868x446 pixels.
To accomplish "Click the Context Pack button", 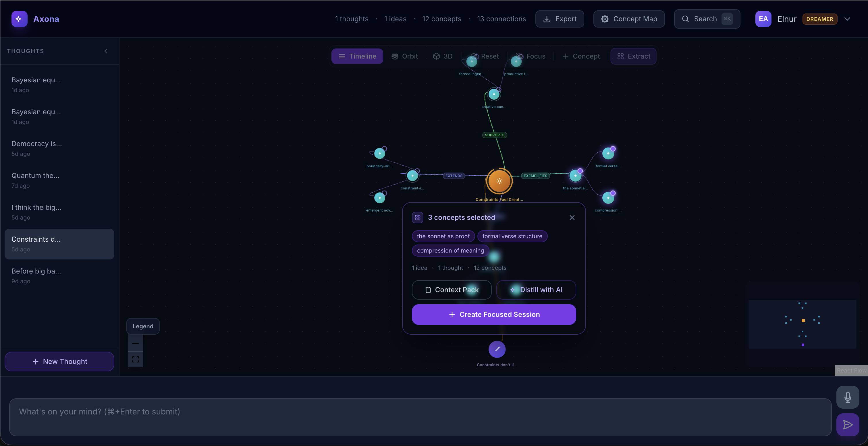I will coord(452,290).
